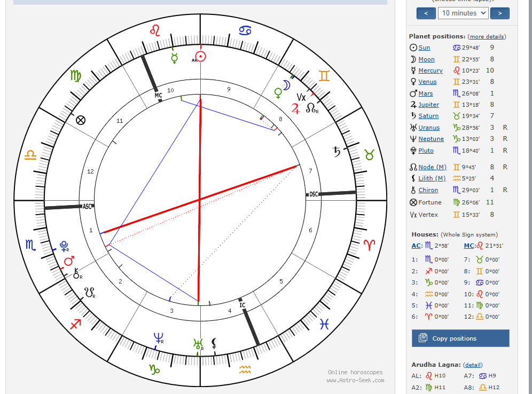Viewport: 532px width, 394px height.
Task: Open the Mars planet link
Action: 426,93
